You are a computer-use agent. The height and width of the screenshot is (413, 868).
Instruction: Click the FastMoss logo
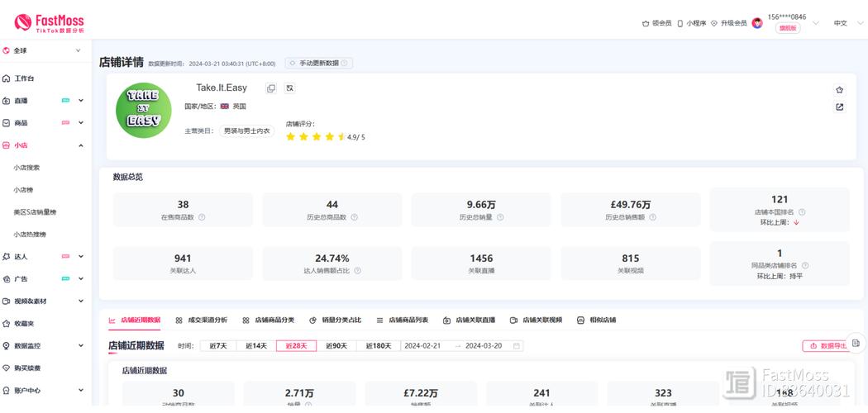click(49, 23)
